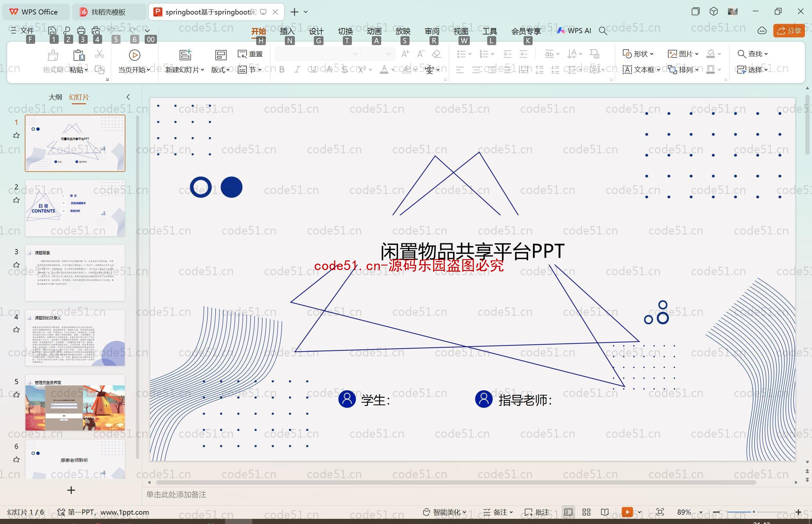Click the 智能美化 smart beautify button
The image size is (812, 524).
point(444,511)
